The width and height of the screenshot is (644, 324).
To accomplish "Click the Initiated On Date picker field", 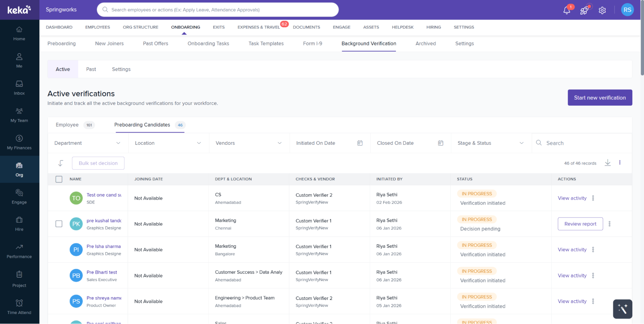I will pos(329,143).
